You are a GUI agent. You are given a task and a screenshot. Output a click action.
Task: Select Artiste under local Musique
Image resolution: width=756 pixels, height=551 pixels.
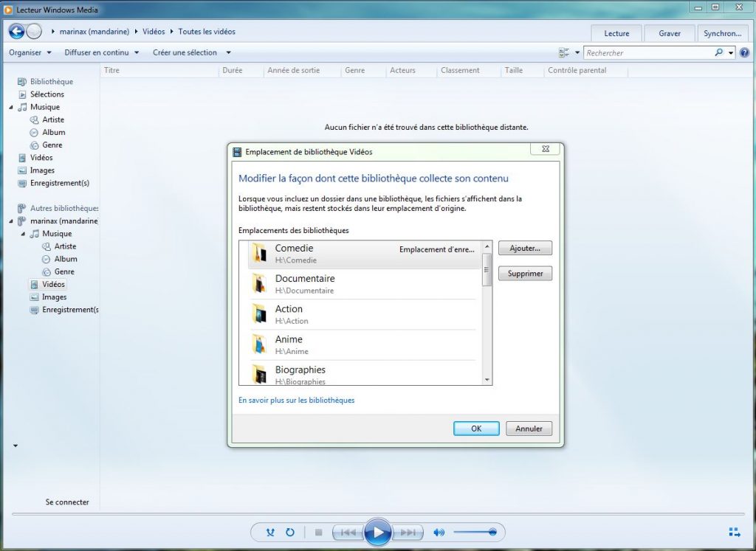[53, 119]
